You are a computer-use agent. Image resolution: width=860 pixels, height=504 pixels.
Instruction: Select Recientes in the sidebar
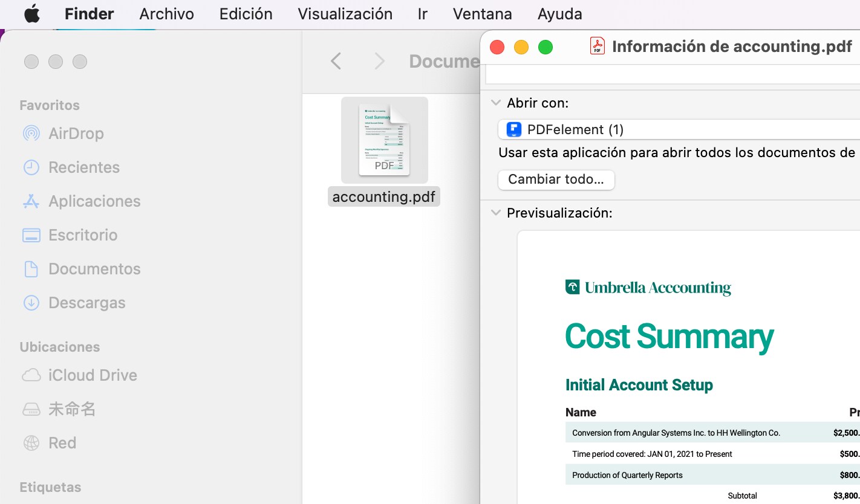(x=84, y=167)
